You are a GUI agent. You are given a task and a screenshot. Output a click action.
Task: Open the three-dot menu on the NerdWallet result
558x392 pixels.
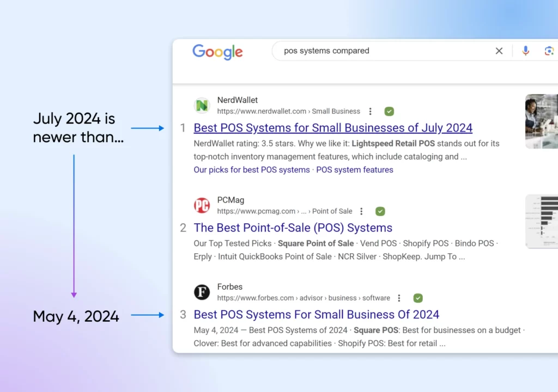point(371,112)
